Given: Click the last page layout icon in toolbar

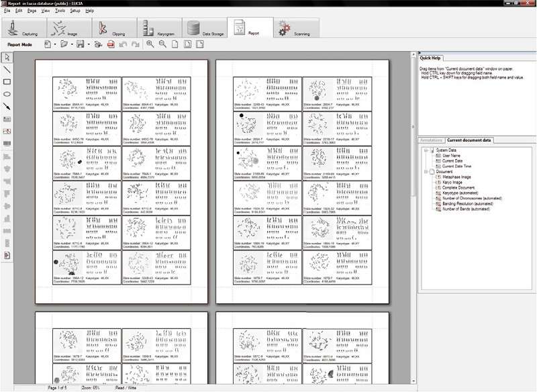Looking at the screenshot, I should click(200, 44).
